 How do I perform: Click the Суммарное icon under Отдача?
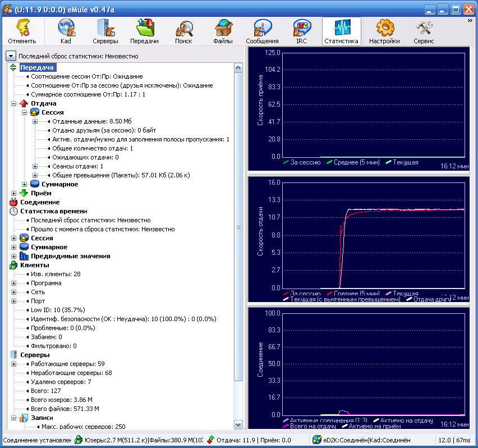pos(35,184)
